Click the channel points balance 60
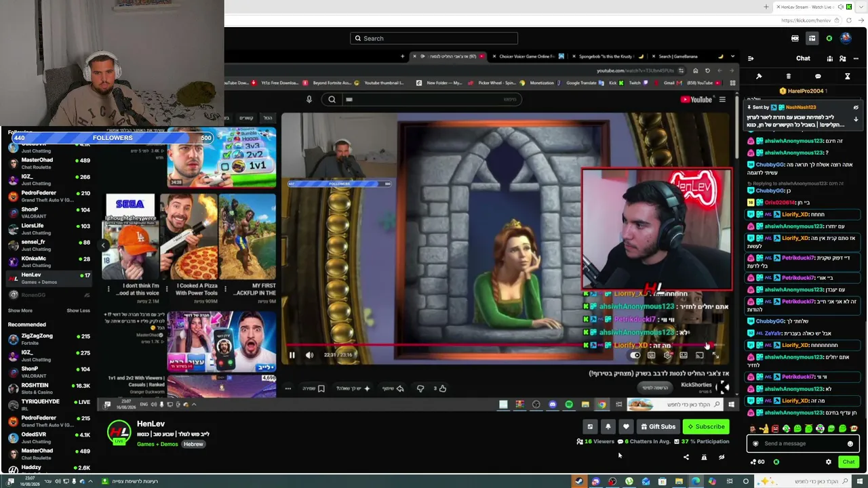Image resolution: width=868 pixels, height=488 pixels. click(757, 462)
